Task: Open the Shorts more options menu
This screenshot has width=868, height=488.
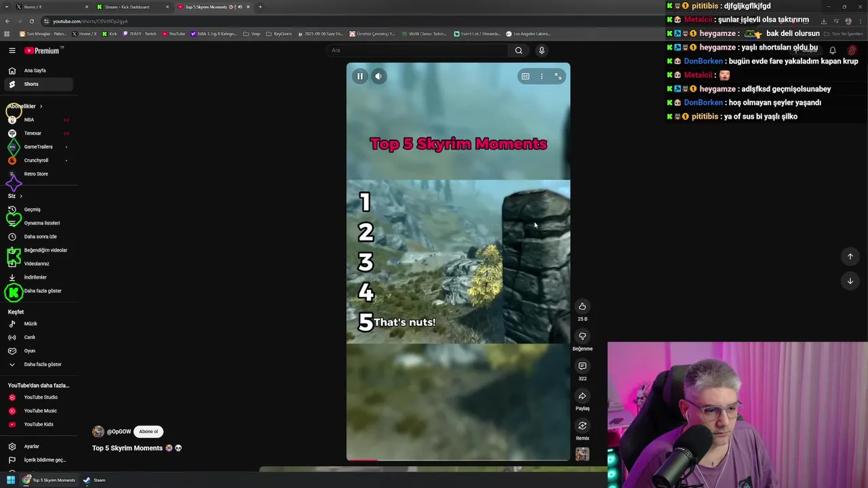Action: pyautogui.click(x=541, y=77)
